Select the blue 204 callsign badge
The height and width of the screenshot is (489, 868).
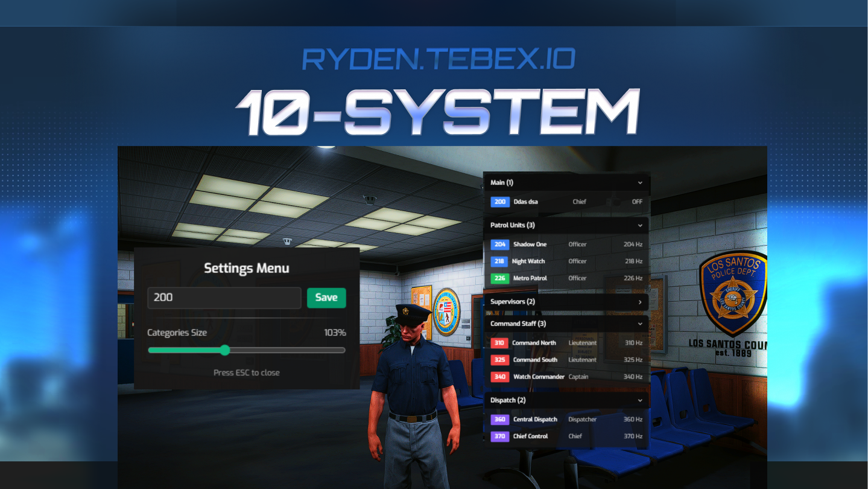pos(500,245)
